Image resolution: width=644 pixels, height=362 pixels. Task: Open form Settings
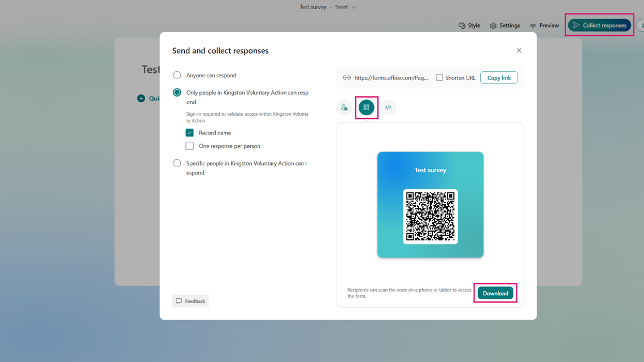click(x=504, y=25)
